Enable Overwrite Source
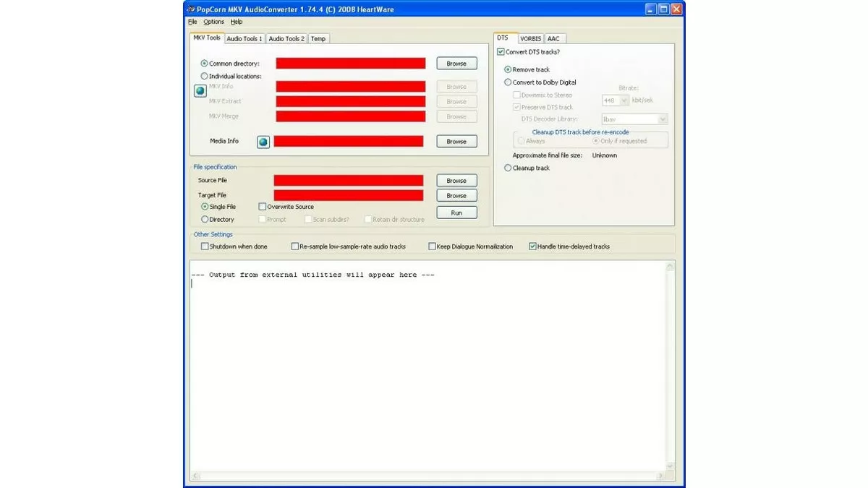Viewport: 868px width, 488px height. [262, 206]
